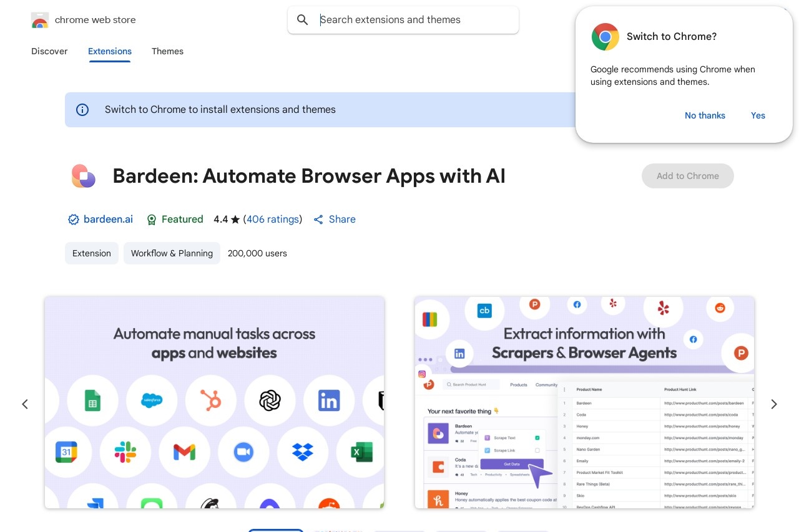Click the Dropbox icon in screenshot
799x532 pixels.
(303, 452)
